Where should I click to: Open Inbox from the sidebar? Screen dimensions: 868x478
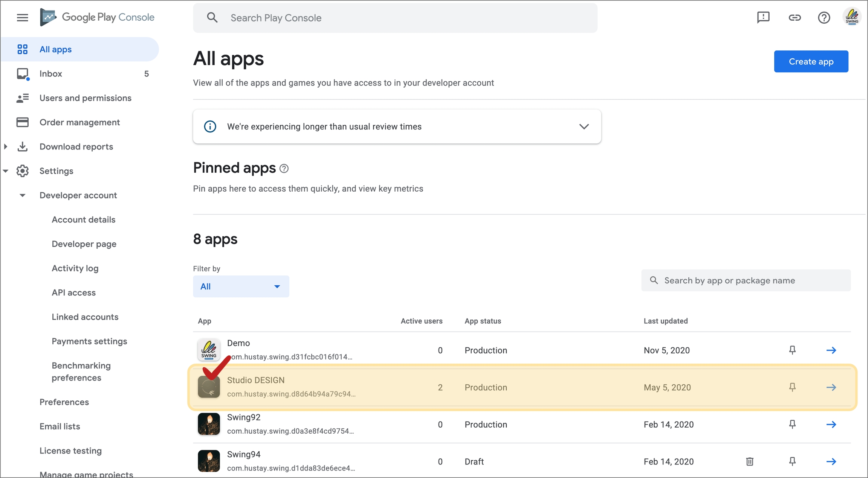coord(51,74)
